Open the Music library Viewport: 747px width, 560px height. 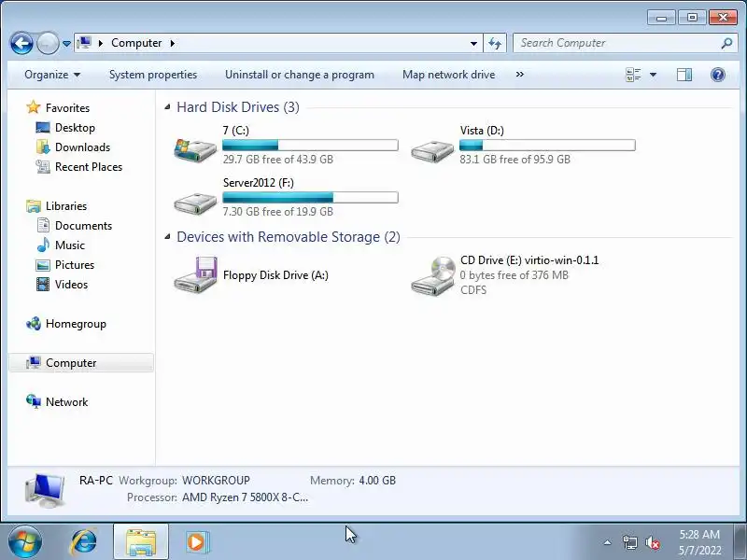69,245
